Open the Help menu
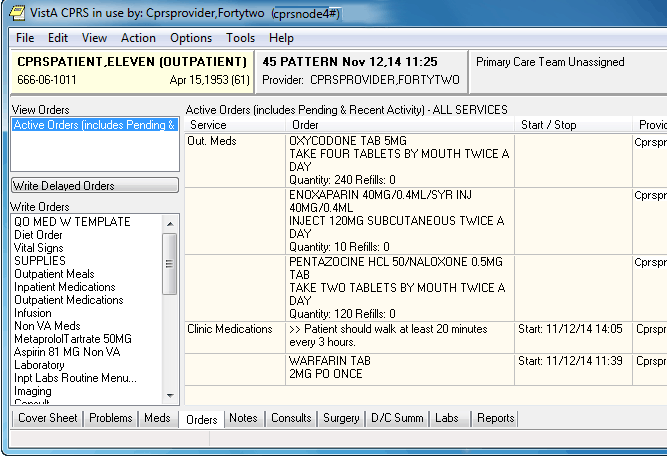The width and height of the screenshot is (667, 458). click(281, 38)
